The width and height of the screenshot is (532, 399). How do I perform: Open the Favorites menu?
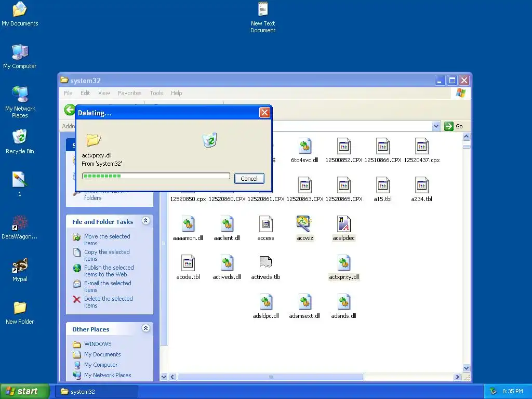[x=129, y=93]
